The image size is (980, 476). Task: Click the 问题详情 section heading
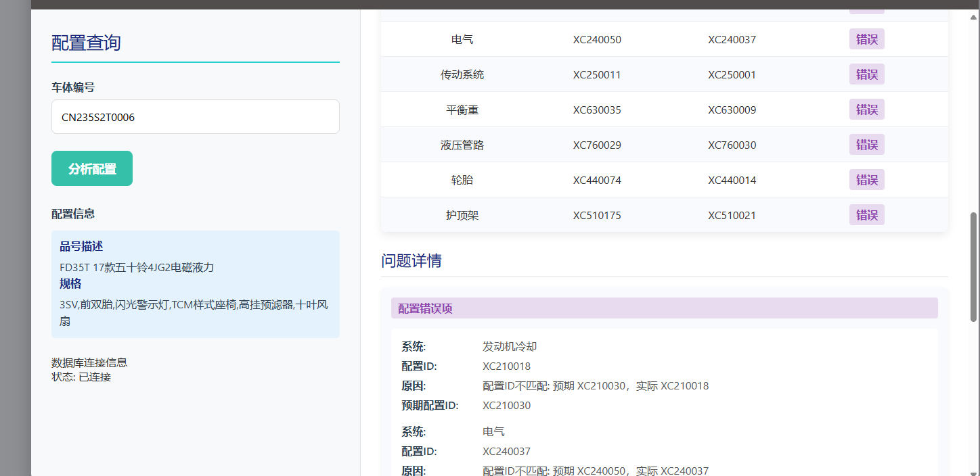pos(411,261)
